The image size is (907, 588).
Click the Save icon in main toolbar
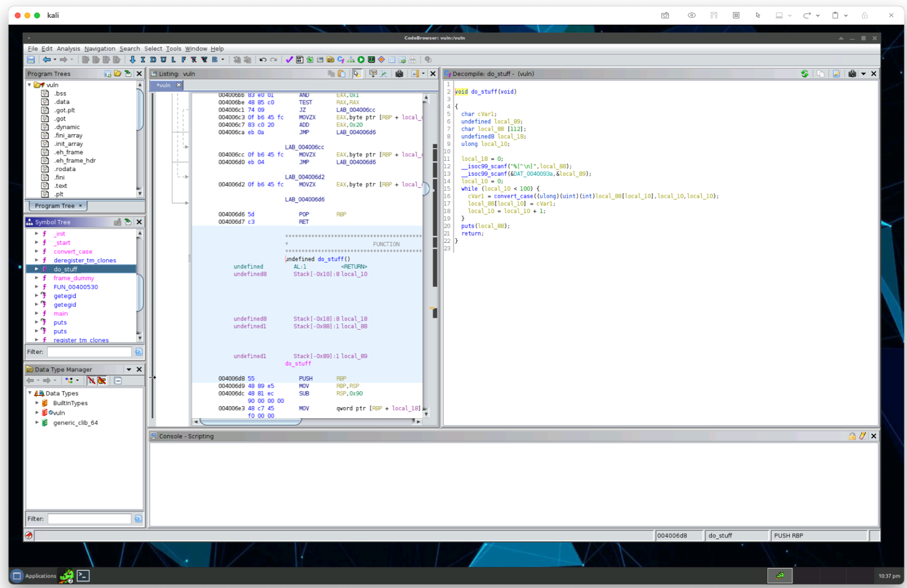(x=31, y=60)
